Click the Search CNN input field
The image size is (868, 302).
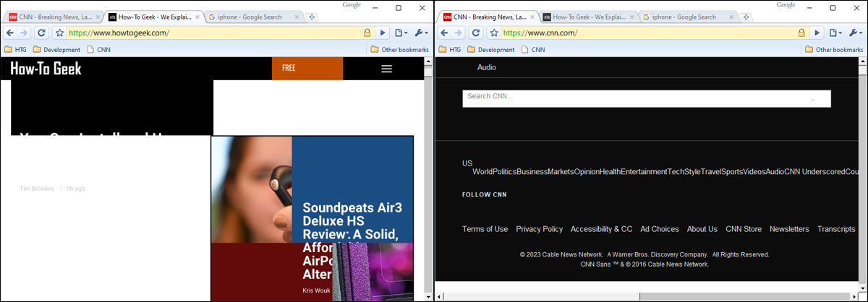tap(647, 98)
